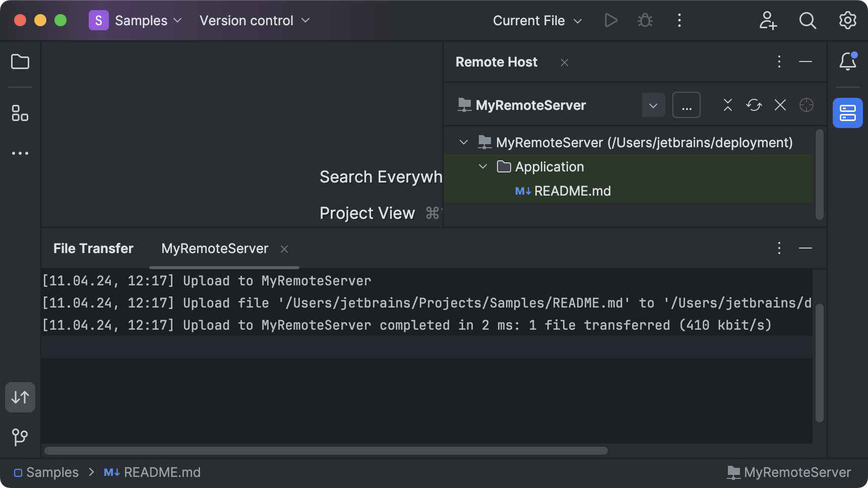Collapse all nodes in remote tree
The image size is (868, 488).
pos(727,105)
